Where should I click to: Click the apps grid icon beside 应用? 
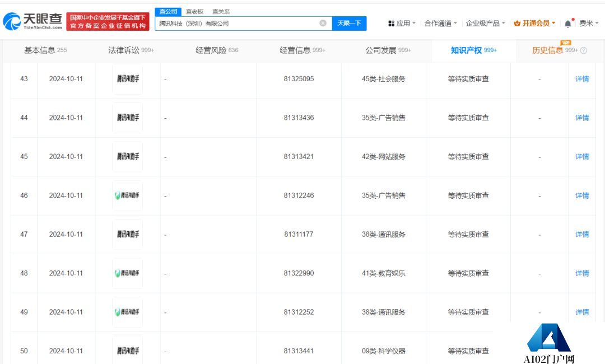(x=390, y=23)
